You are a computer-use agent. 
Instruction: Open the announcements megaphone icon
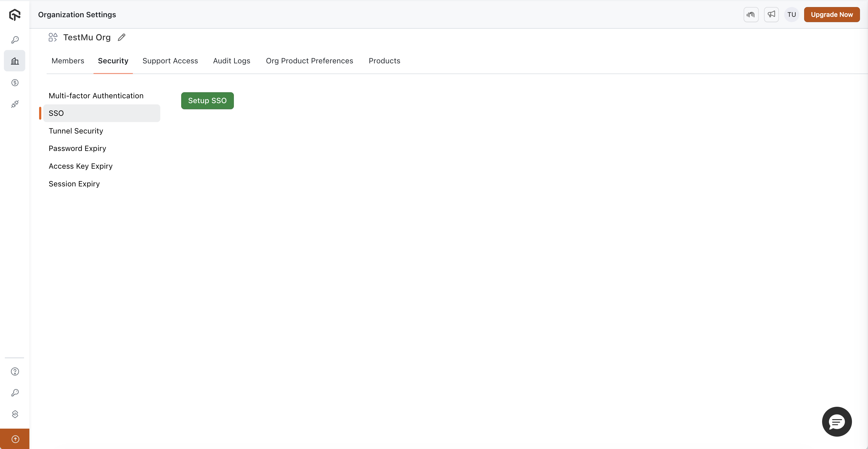coord(771,15)
